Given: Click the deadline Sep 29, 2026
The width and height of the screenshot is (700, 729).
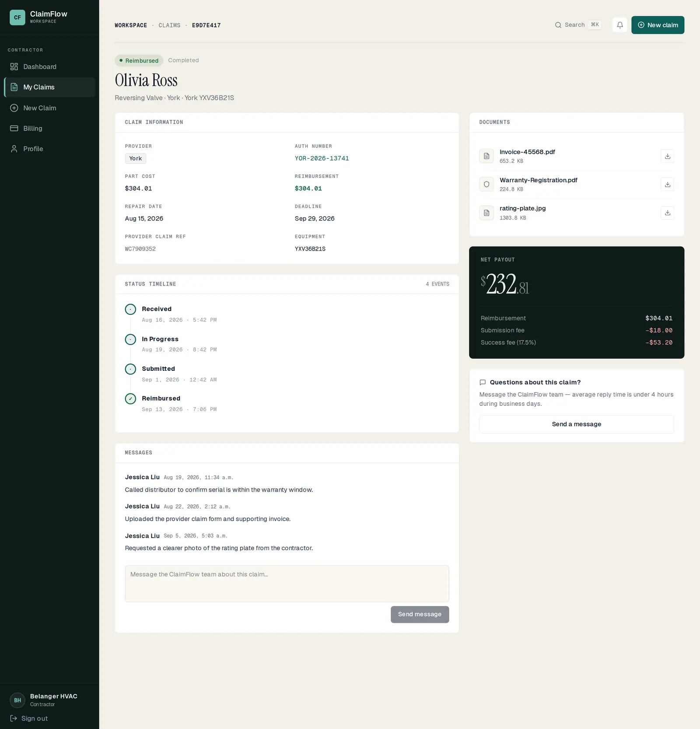Looking at the screenshot, I should pyautogui.click(x=314, y=219).
